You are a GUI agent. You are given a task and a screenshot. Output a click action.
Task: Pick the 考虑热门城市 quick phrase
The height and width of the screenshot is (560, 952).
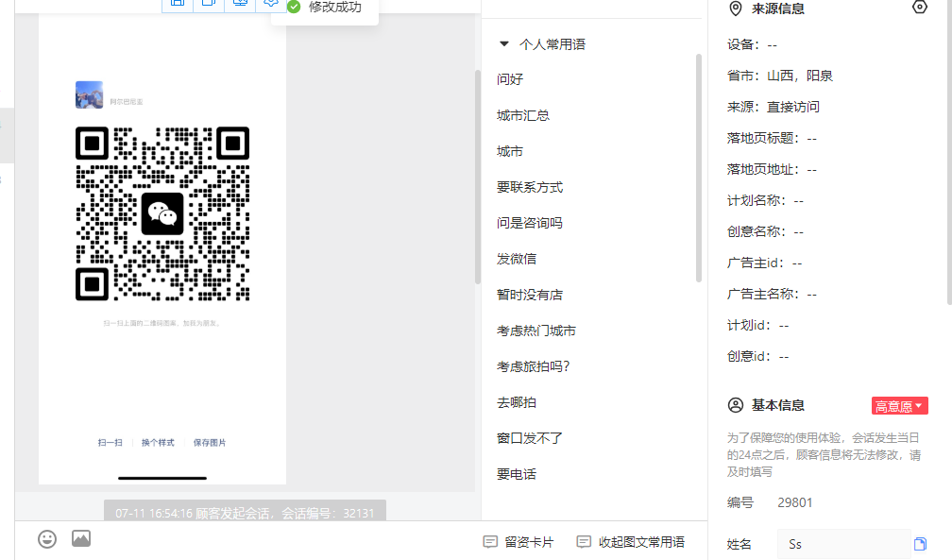pos(536,331)
